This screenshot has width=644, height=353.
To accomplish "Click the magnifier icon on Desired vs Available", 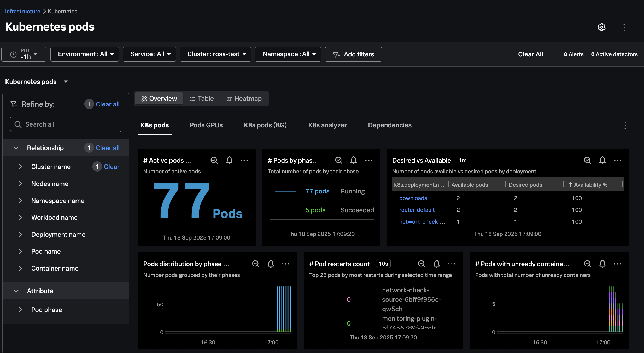I will 588,160.
